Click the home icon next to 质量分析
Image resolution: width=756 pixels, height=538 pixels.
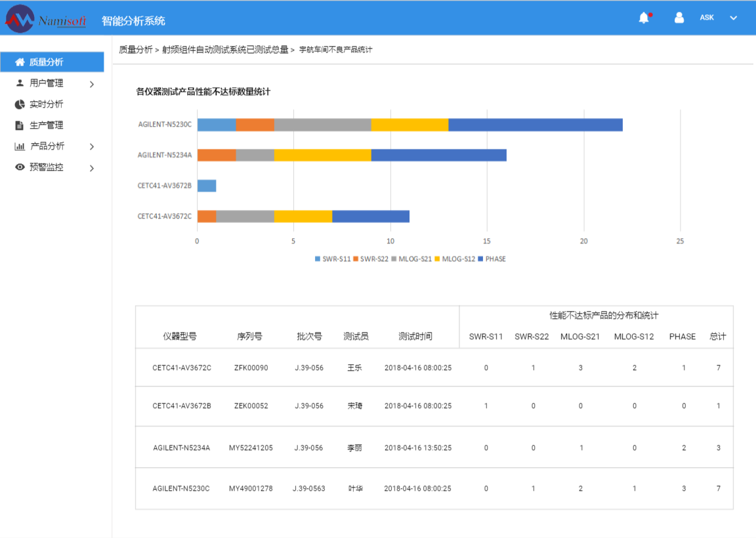(20, 62)
